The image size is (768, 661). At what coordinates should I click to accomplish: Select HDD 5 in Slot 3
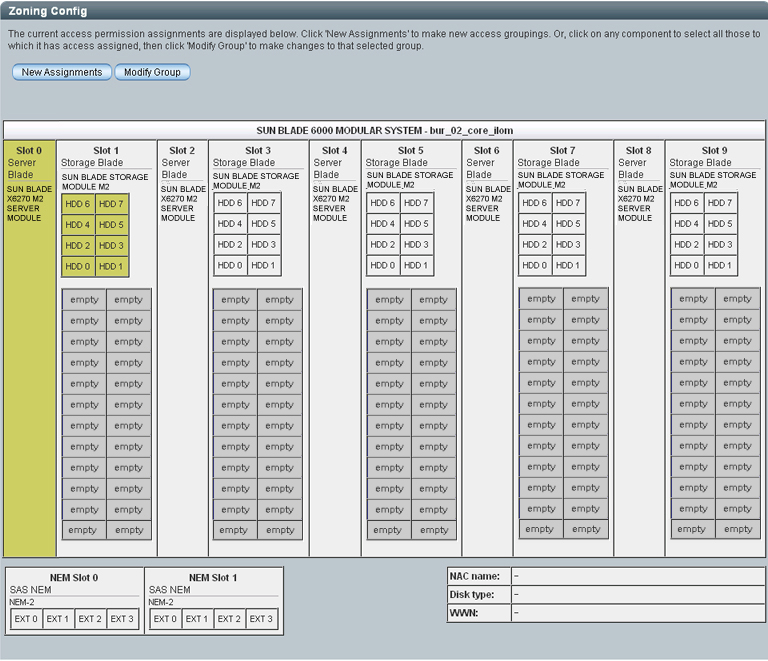[x=264, y=224]
